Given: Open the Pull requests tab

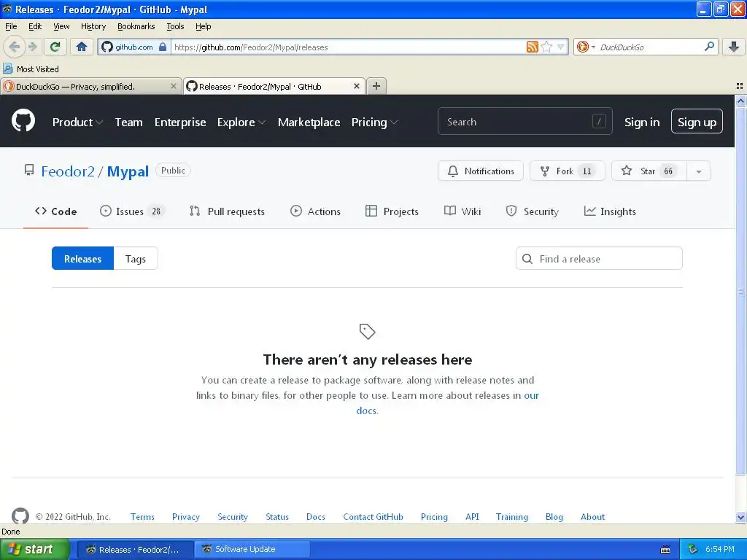Looking at the screenshot, I should point(227,211).
